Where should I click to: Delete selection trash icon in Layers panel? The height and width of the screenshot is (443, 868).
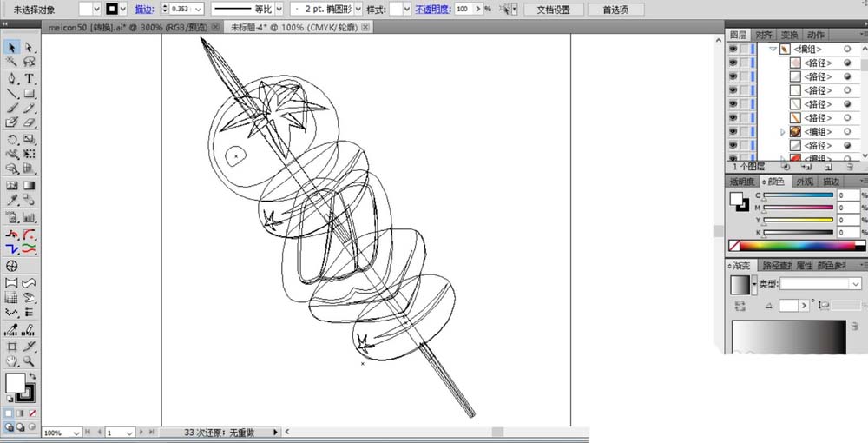click(x=850, y=166)
